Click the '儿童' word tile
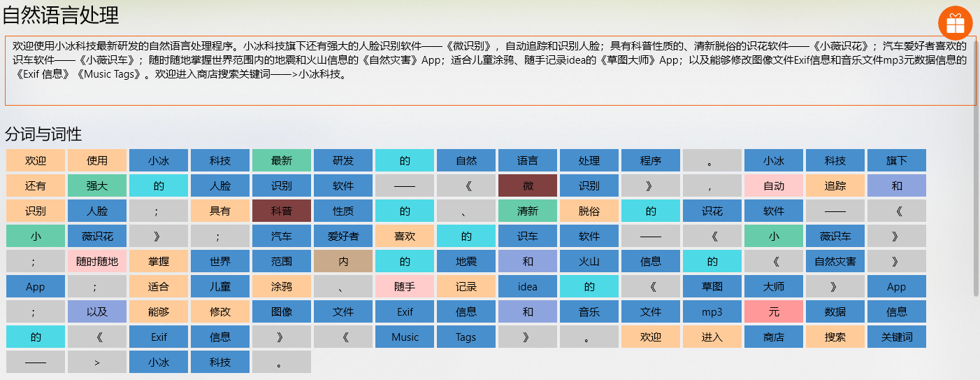 click(x=220, y=286)
